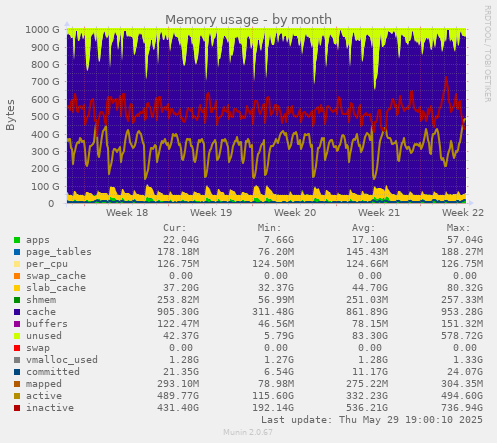This screenshot has height=443, width=497.
Task: Click the dark purple cache legend swatch
Action: (x=17, y=312)
